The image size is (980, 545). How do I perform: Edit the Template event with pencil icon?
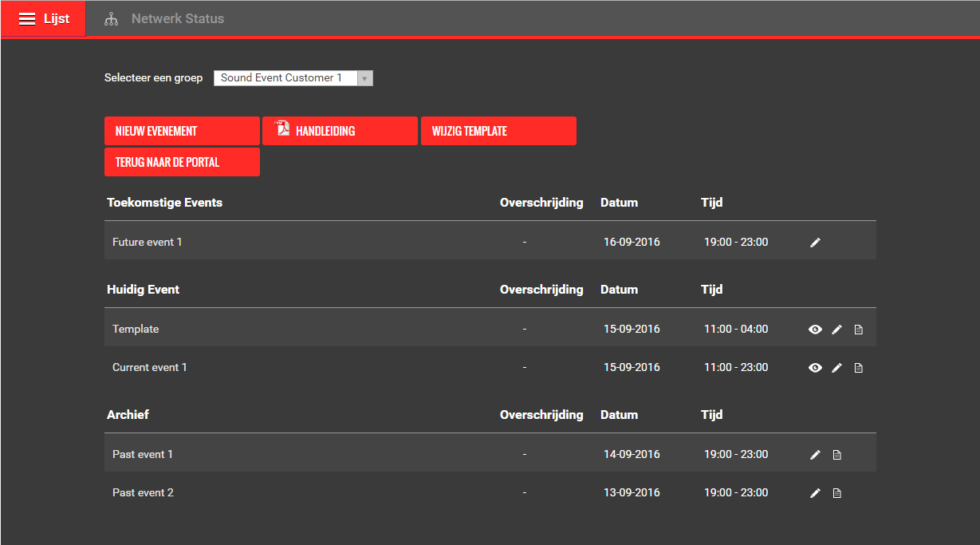tap(836, 330)
